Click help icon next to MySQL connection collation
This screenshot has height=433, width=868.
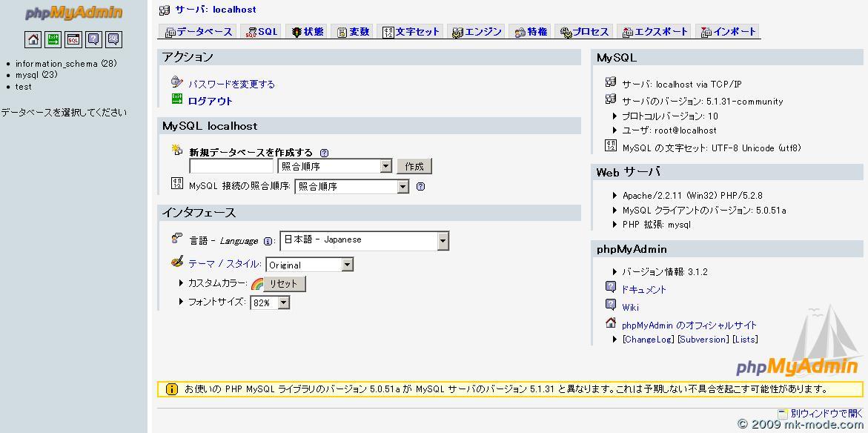pyautogui.click(x=420, y=187)
